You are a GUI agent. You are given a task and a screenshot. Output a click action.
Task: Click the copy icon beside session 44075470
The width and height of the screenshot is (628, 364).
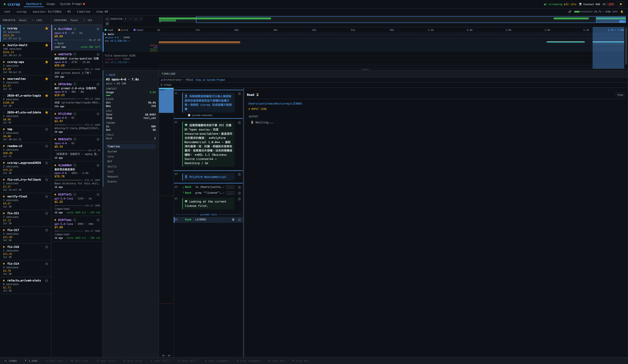coord(75,54)
